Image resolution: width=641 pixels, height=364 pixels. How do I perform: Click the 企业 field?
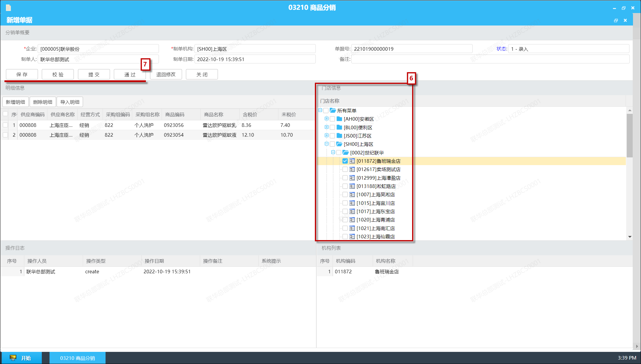[98, 49]
